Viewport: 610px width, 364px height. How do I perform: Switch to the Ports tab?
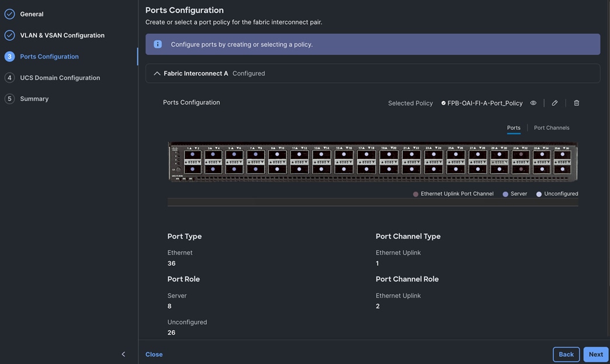click(514, 127)
